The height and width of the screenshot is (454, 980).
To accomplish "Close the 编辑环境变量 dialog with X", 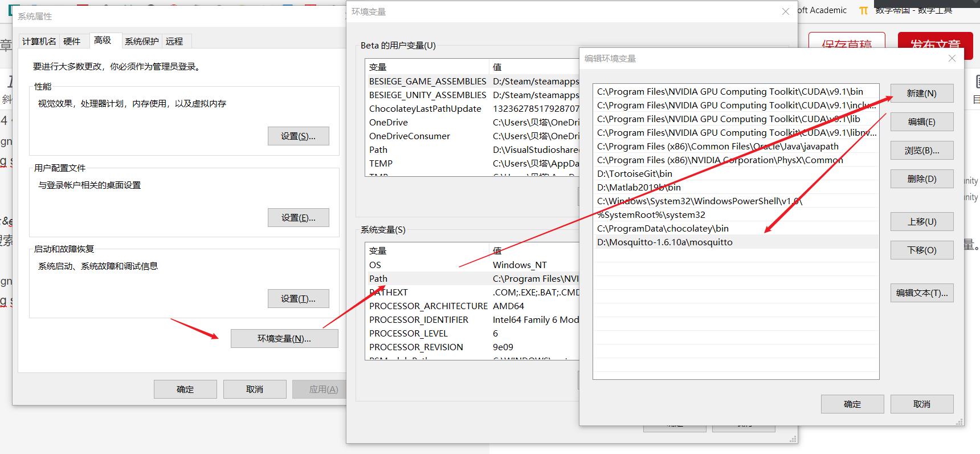I will [x=952, y=58].
